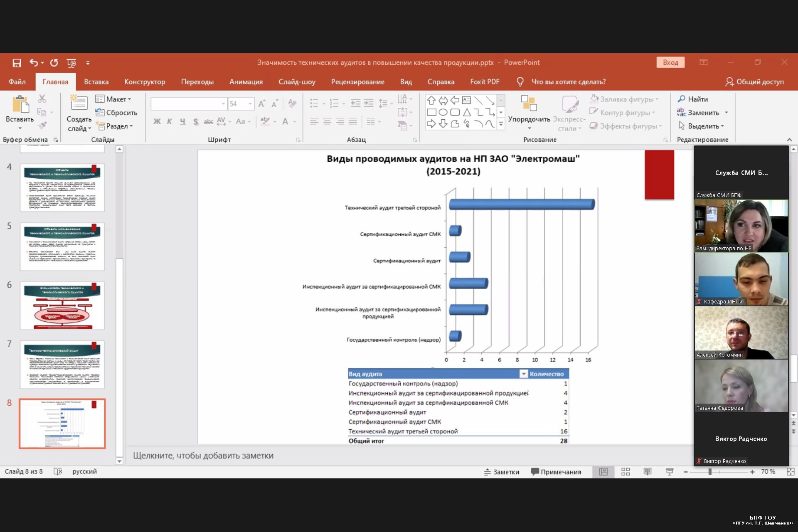Open the Раздел section dropdown
The width and height of the screenshot is (798, 532).
pyautogui.click(x=114, y=126)
